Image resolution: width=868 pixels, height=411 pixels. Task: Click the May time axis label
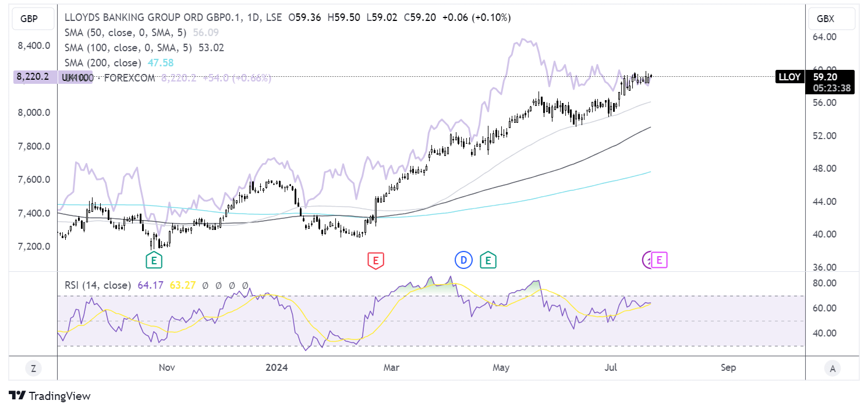[501, 367]
